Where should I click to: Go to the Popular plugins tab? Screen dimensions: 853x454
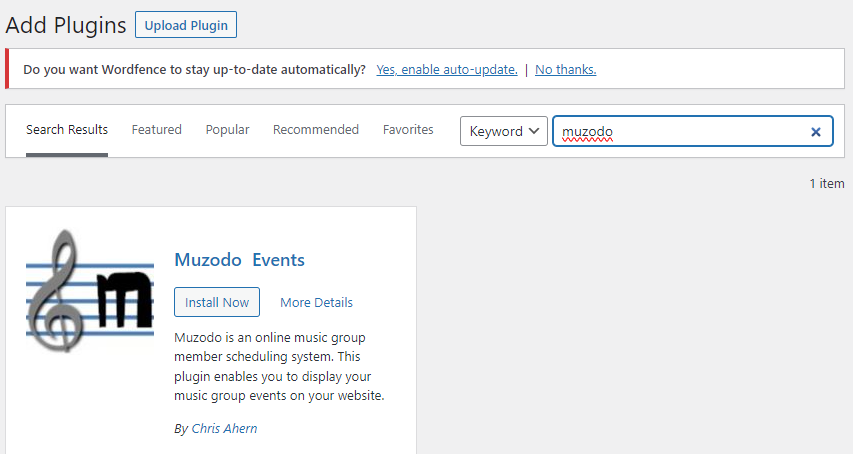[x=227, y=130]
